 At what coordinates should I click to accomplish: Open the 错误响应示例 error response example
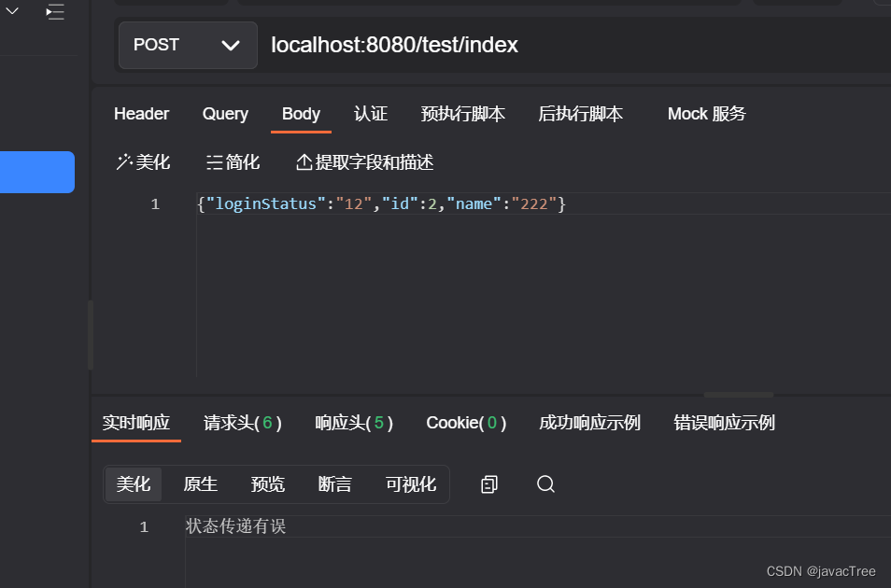[x=724, y=422]
